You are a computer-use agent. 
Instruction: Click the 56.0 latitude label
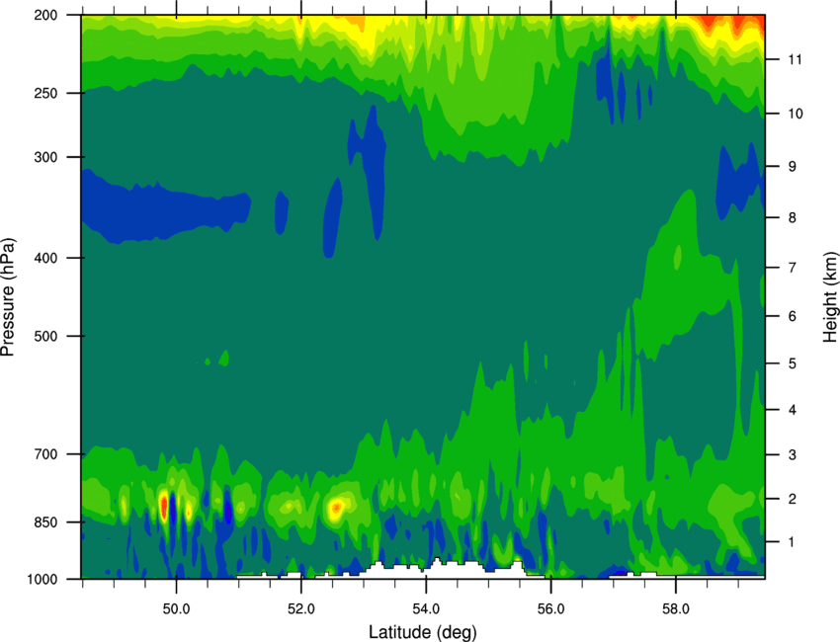coord(550,609)
